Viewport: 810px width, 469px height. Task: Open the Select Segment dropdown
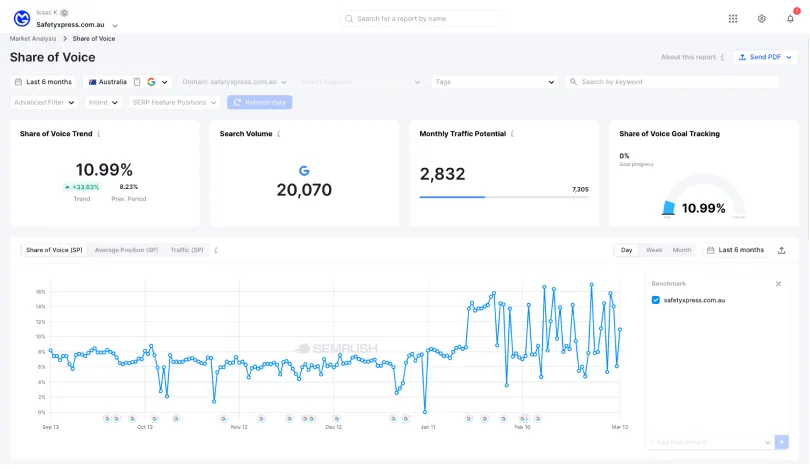tap(360, 82)
